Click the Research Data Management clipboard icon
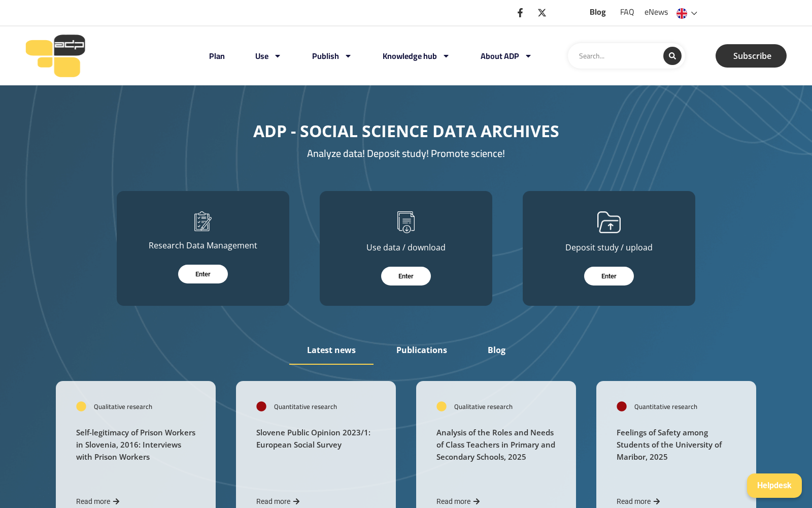The image size is (812, 508). [203, 221]
